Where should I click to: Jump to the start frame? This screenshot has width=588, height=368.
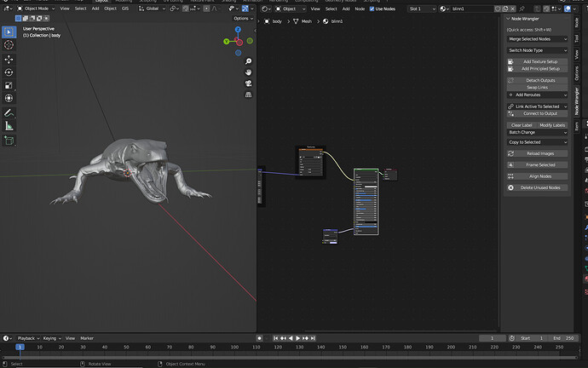pyautogui.click(x=275, y=338)
